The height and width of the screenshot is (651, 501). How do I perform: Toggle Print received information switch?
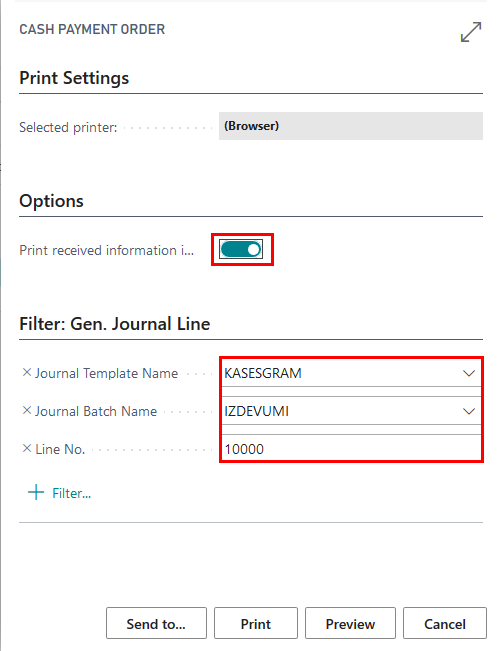pyautogui.click(x=241, y=250)
